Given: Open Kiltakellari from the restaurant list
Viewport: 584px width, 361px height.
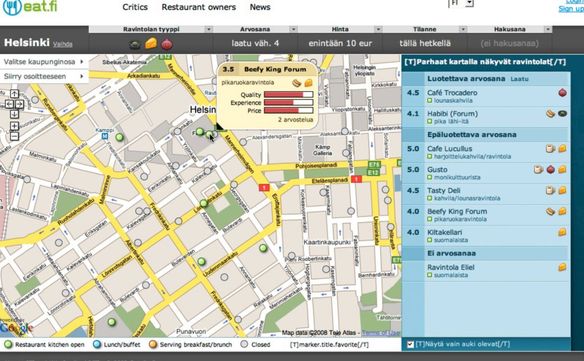Looking at the screenshot, I should 444,232.
